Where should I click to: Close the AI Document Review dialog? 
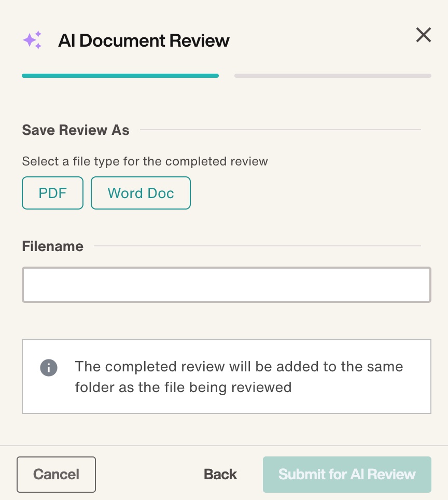424,35
